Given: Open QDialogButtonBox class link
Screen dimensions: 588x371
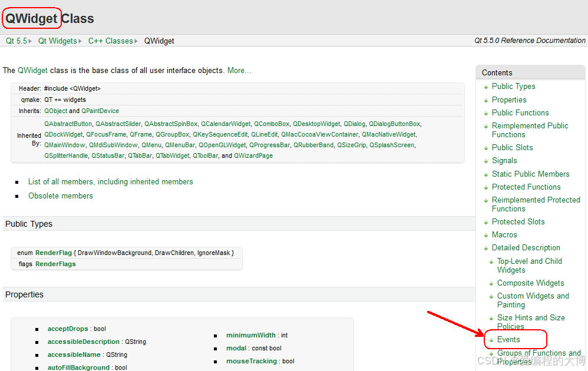Looking at the screenshot, I should point(395,124).
